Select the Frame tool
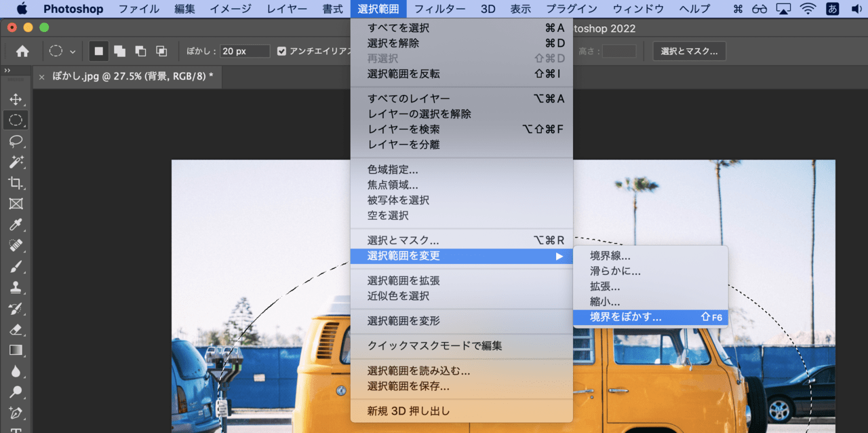This screenshot has height=433, width=868. [16, 204]
